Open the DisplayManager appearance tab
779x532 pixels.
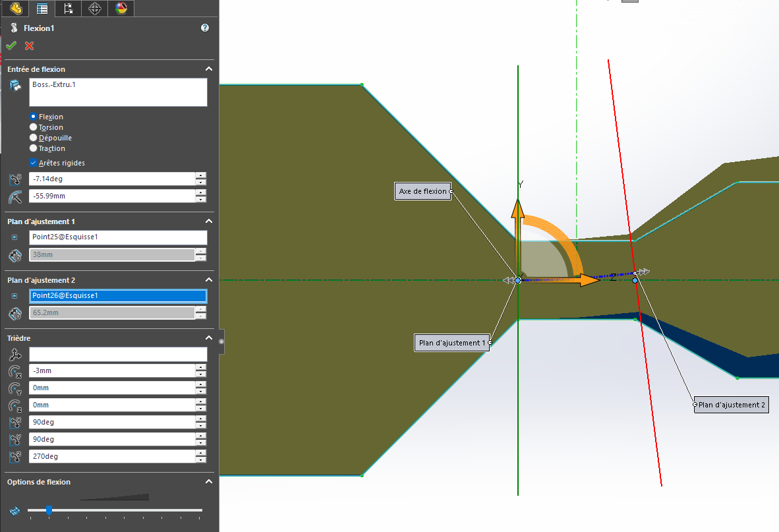pos(121,8)
